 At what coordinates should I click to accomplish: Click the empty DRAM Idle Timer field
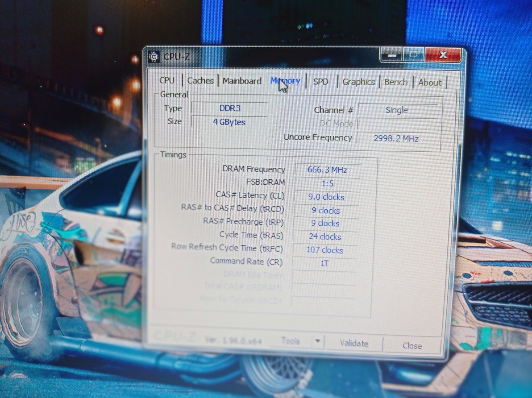coord(324,276)
